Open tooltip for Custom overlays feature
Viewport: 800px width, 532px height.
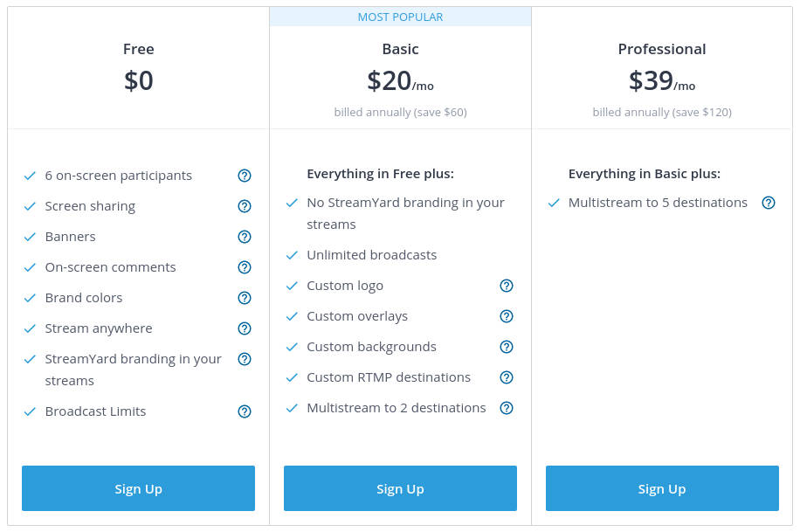[x=507, y=316]
